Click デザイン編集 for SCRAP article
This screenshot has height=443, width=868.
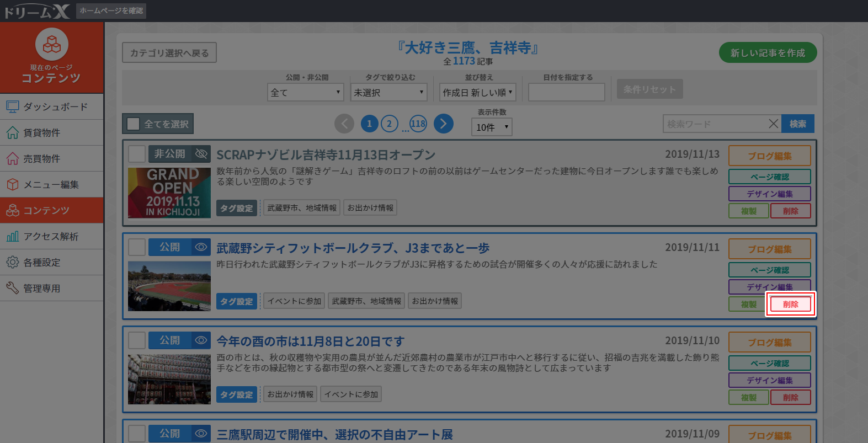pyautogui.click(x=770, y=194)
